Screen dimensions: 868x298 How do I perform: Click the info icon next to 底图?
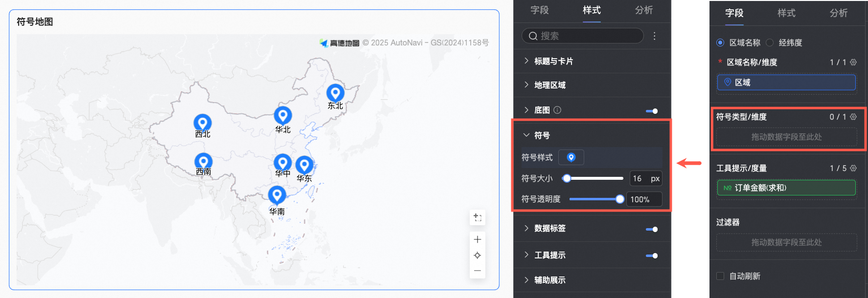557,110
